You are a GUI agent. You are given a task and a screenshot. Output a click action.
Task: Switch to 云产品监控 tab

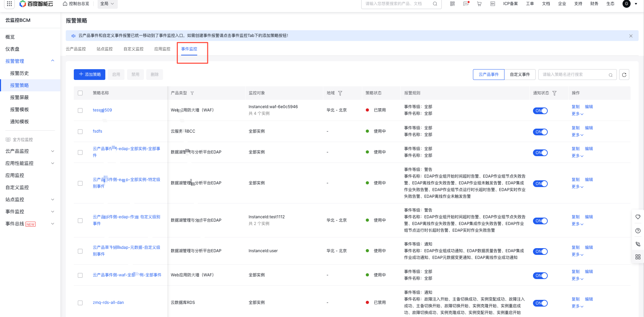(x=76, y=49)
